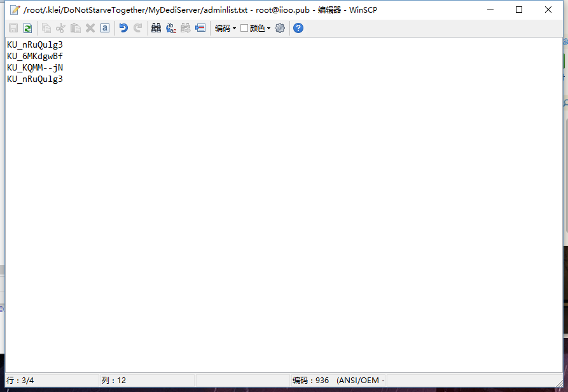The image size is (568, 392).
Task: Click the KU_KQMM--jN line in the editor
Action: point(35,67)
